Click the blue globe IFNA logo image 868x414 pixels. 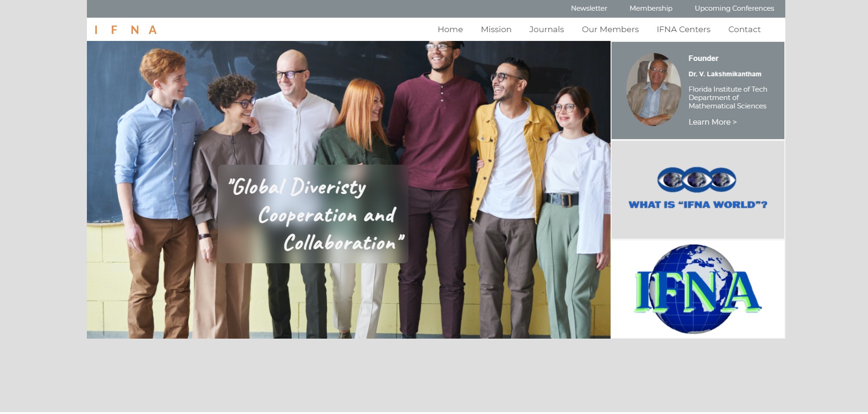[697, 289]
